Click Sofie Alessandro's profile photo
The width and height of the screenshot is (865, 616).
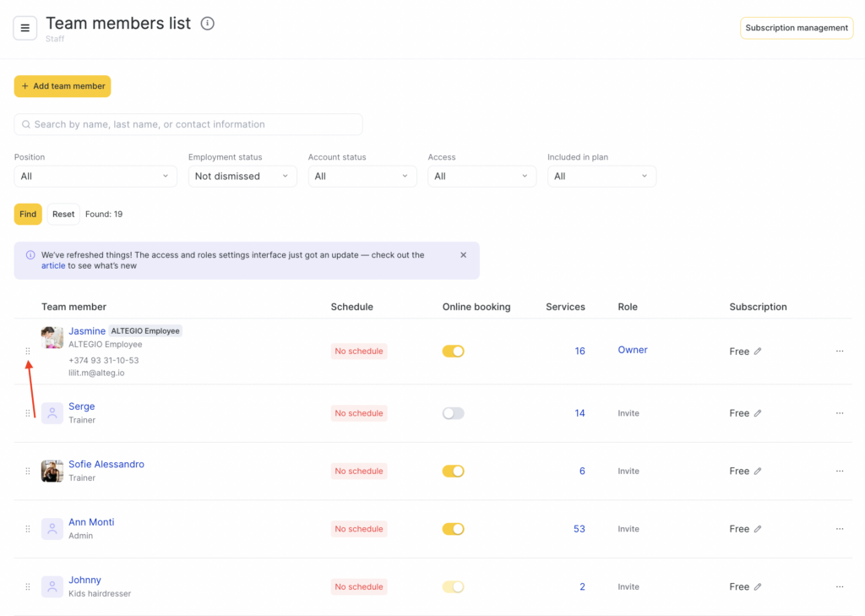52,471
